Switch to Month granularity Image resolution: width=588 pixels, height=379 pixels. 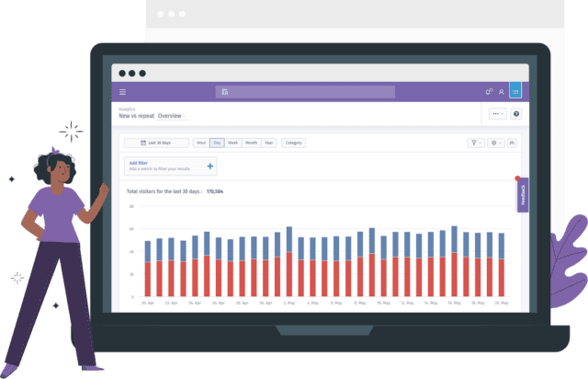pos(251,143)
